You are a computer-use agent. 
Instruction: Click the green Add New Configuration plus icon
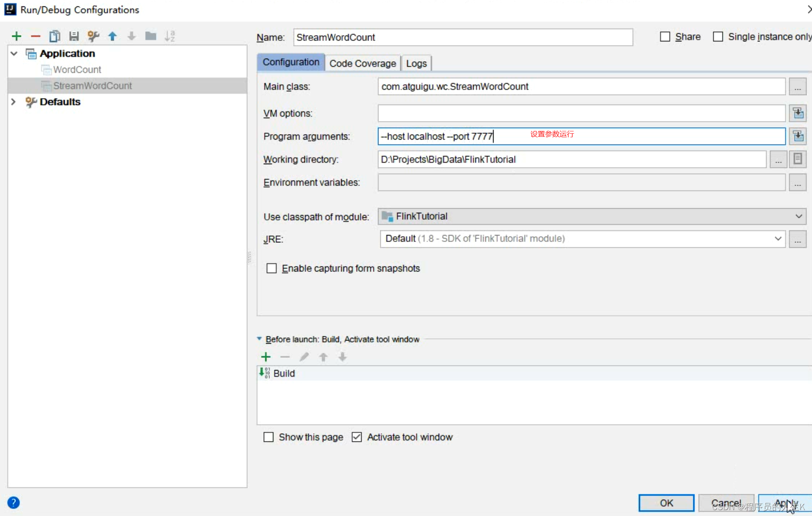click(x=17, y=36)
